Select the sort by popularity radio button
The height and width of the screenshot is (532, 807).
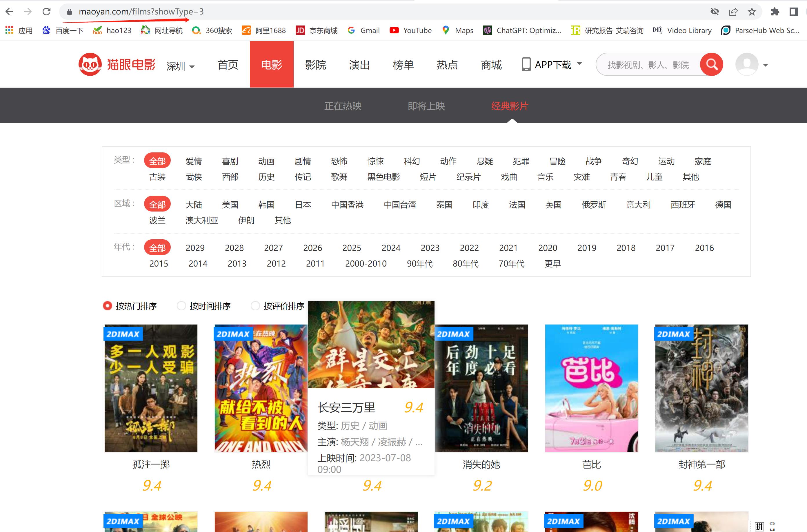(x=108, y=306)
